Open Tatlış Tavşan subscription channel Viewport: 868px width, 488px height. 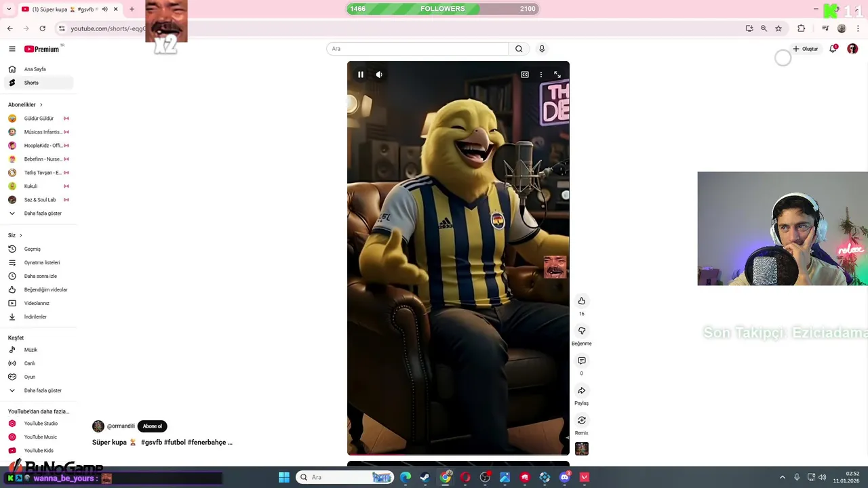point(39,173)
